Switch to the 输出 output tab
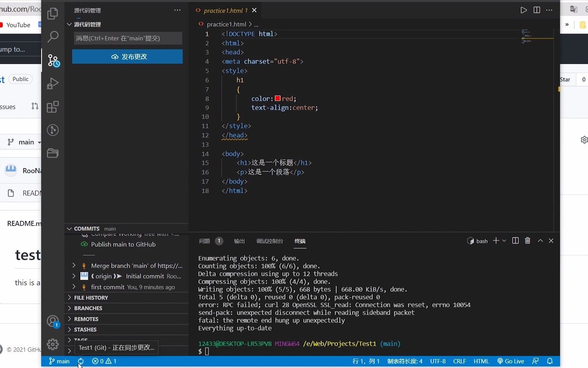The height and width of the screenshot is (368, 588). [239, 241]
